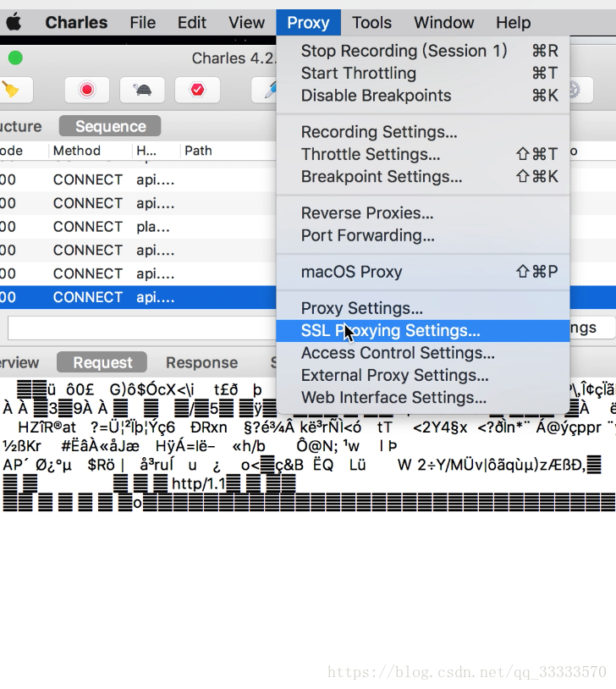The height and width of the screenshot is (689, 616).
Task: Open Port Forwarding...
Action: [x=423, y=235]
